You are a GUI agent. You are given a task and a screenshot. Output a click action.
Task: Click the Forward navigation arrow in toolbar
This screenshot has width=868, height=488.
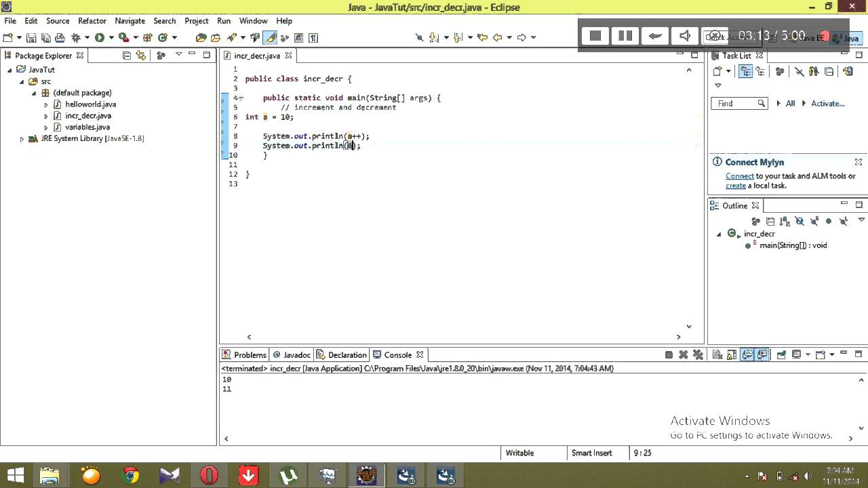tap(521, 37)
